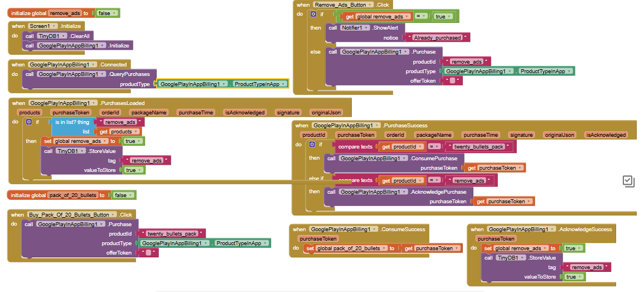Edit the Already_purchased notice text
This screenshot has height=292, width=644.
pyautogui.click(x=437, y=37)
